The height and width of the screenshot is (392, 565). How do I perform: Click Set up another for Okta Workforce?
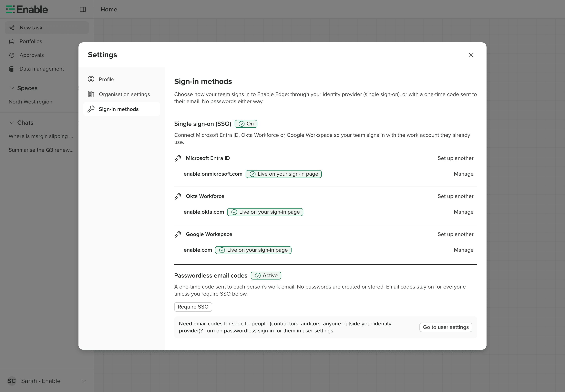point(455,196)
